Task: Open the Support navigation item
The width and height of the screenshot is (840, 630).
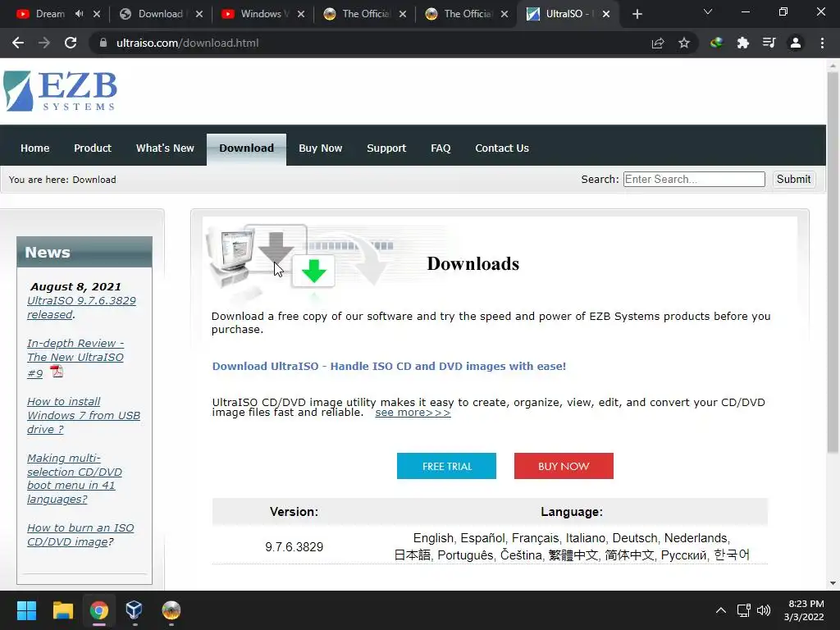Action: pyautogui.click(x=386, y=148)
